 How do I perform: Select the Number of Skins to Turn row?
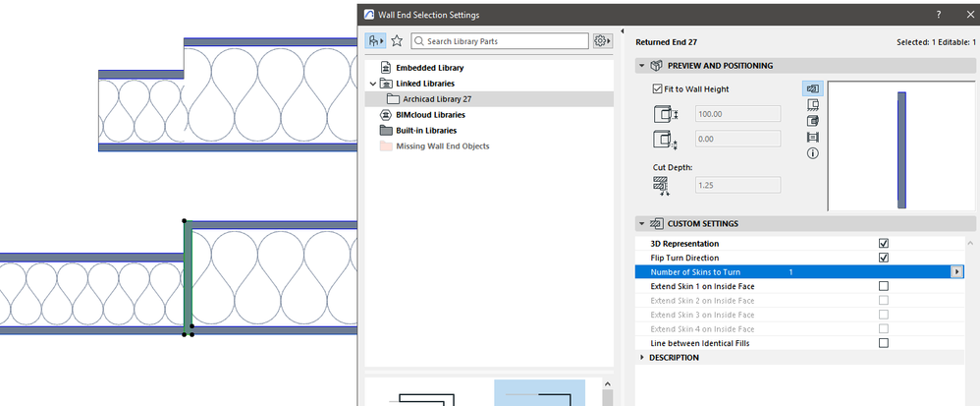coord(798,272)
